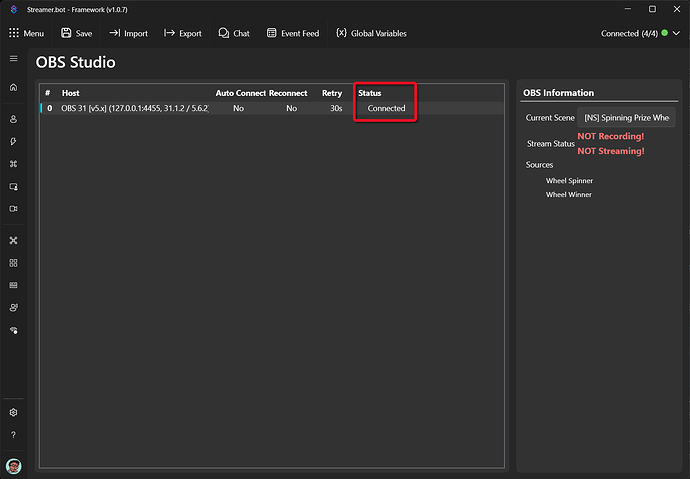The height and width of the screenshot is (479, 690).
Task: Click the green connection indicator dot
Action: [664, 33]
